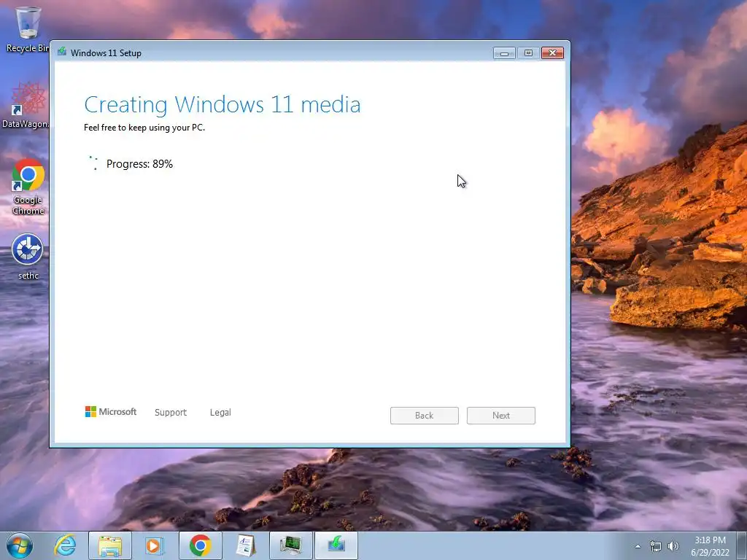The image size is (747, 560).
Task: Open the Legal link
Action: 220,413
